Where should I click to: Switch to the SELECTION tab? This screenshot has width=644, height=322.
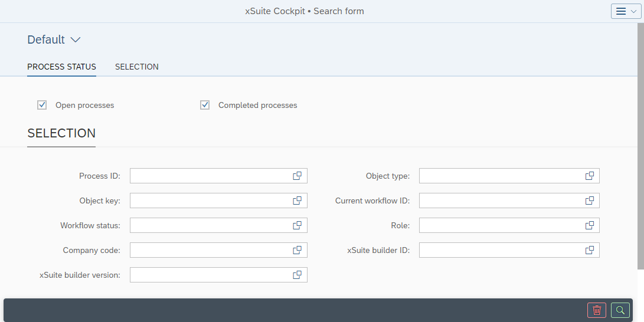click(x=136, y=67)
